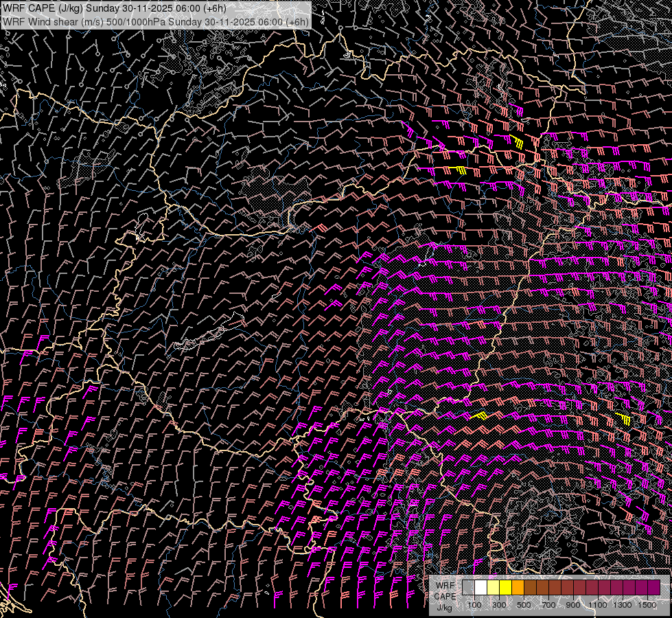Viewport: 672px width, 618px height.
Task: Click the 700 legend scale label
Action: [x=548, y=605]
